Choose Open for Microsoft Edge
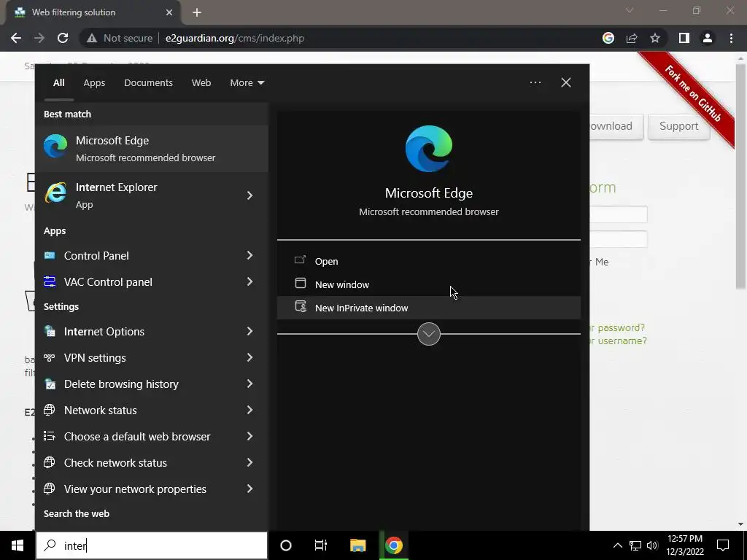The height and width of the screenshot is (560, 747). click(429, 261)
